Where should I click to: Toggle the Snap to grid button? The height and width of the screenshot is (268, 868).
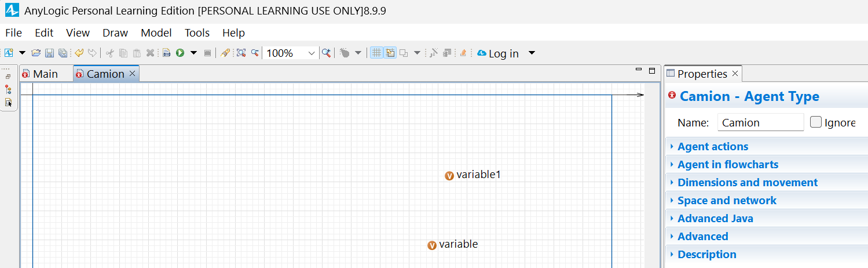tap(390, 53)
